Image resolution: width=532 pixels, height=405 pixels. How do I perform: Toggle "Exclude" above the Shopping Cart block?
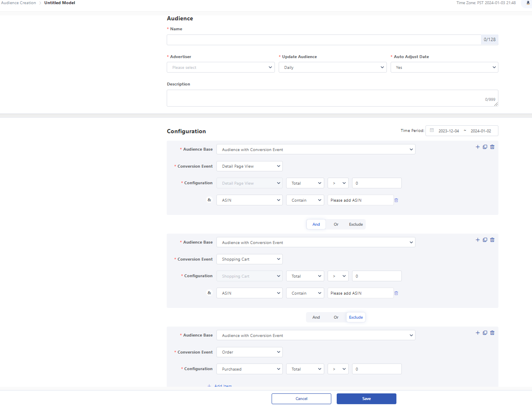click(356, 317)
